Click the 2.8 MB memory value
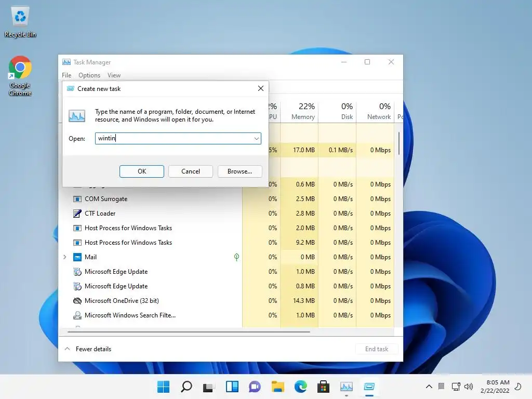This screenshot has width=532, height=399. coord(305,214)
